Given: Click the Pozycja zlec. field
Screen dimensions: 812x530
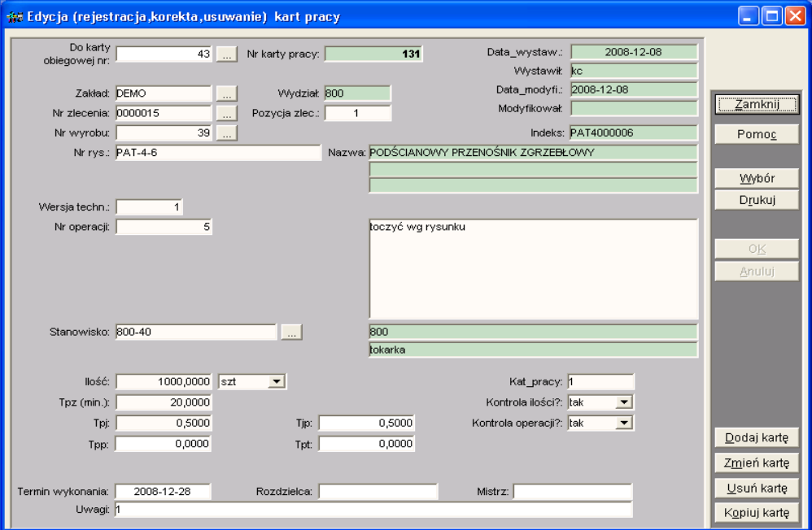Looking at the screenshot, I should tap(357, 113).
